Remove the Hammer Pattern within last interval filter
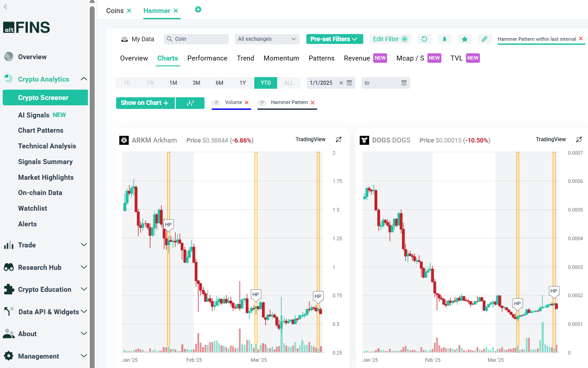The image size is (588, 368). (581, 39)
